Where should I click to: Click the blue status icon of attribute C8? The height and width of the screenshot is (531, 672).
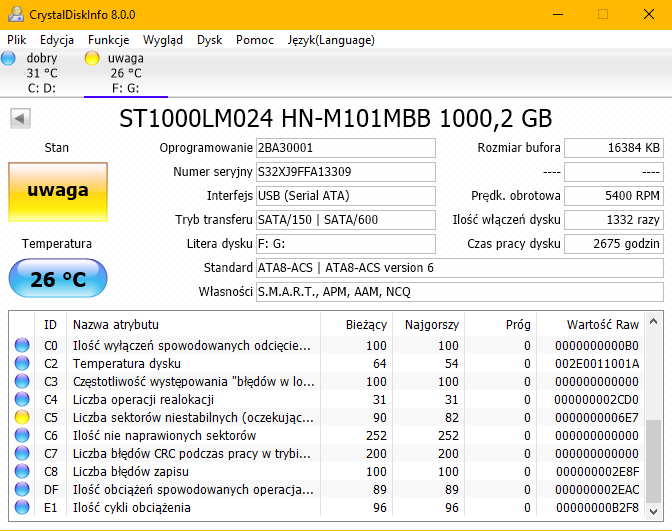coord(22,471)
